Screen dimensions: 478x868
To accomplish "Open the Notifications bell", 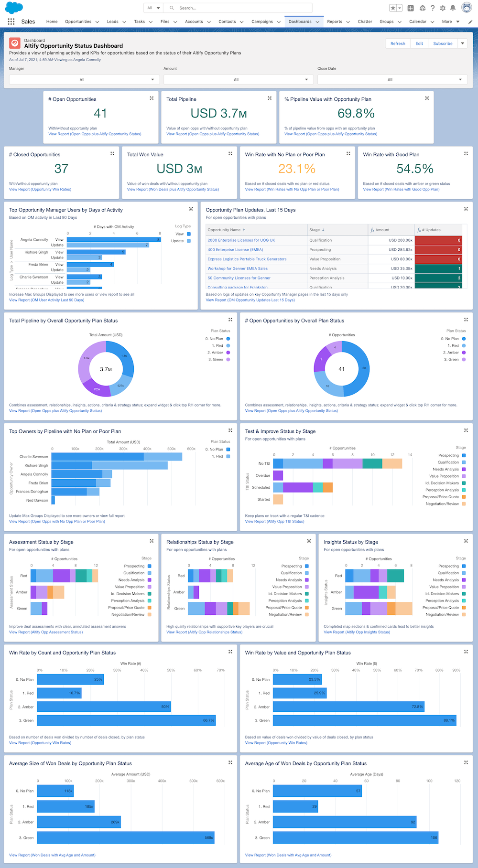I will tap(453, 8).
